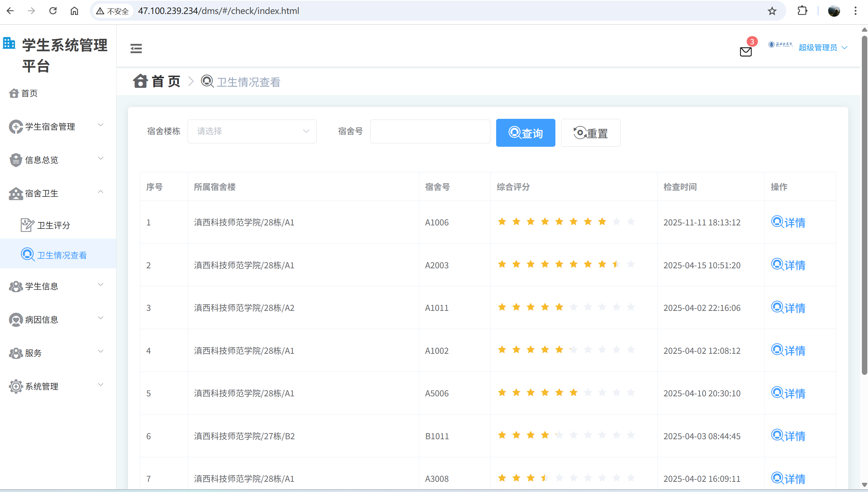Click the browser home button icon
This screenshot has height=492, width=868.
pyautogui.click(x=74, y=11)
